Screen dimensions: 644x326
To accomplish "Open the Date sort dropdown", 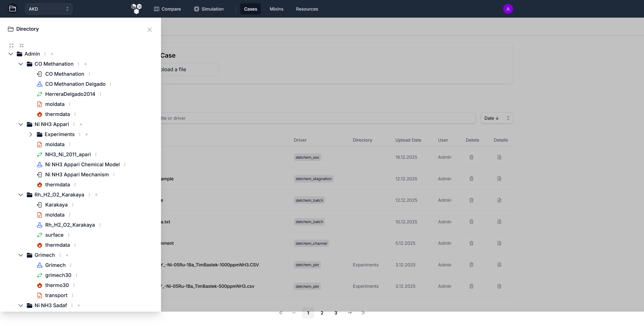I will point(497,118).
